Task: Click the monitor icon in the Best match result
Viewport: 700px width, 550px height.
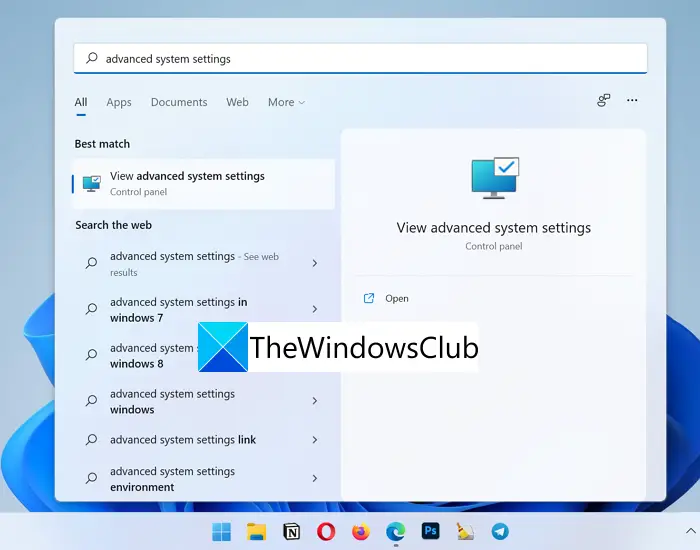Action: click(92, 183)
